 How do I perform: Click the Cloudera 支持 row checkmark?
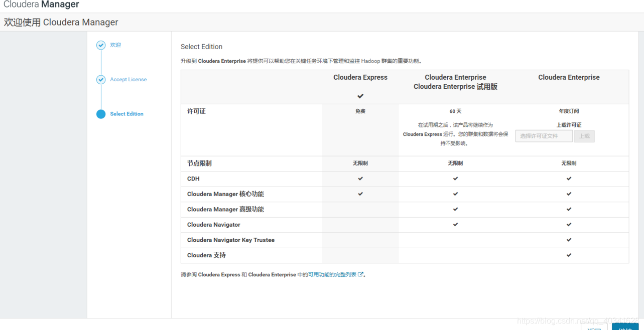coord(569,255)
